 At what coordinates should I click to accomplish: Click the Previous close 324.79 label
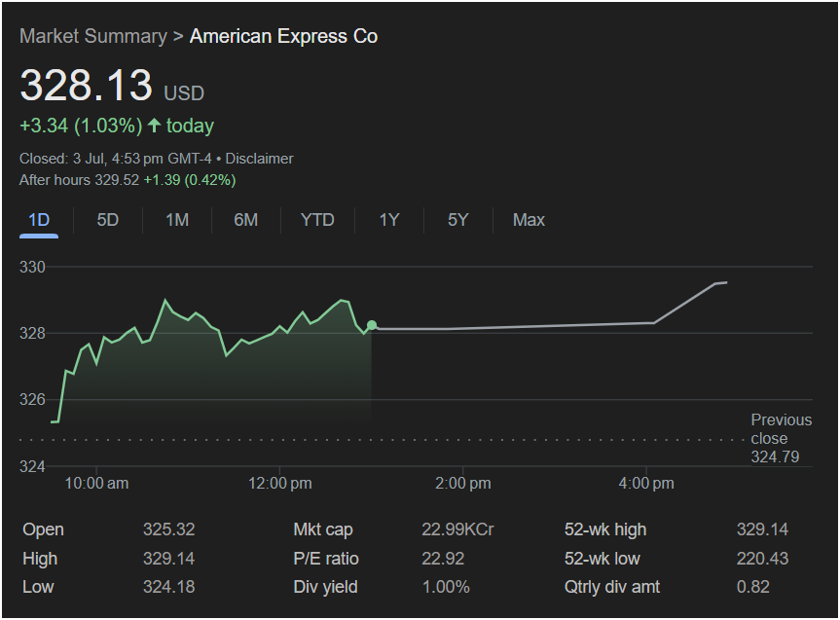781,438
